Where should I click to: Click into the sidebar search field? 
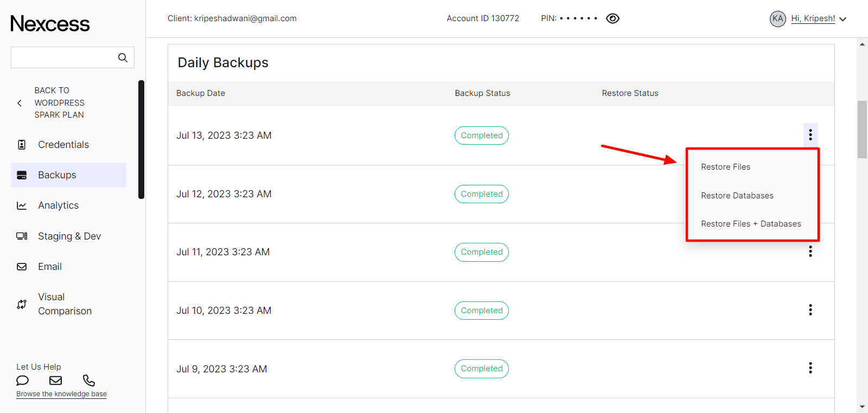[x=62, y=57]
